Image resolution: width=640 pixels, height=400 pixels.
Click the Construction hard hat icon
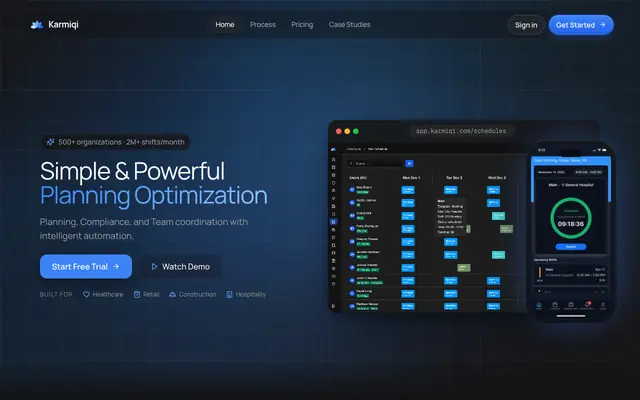(172, 294)
